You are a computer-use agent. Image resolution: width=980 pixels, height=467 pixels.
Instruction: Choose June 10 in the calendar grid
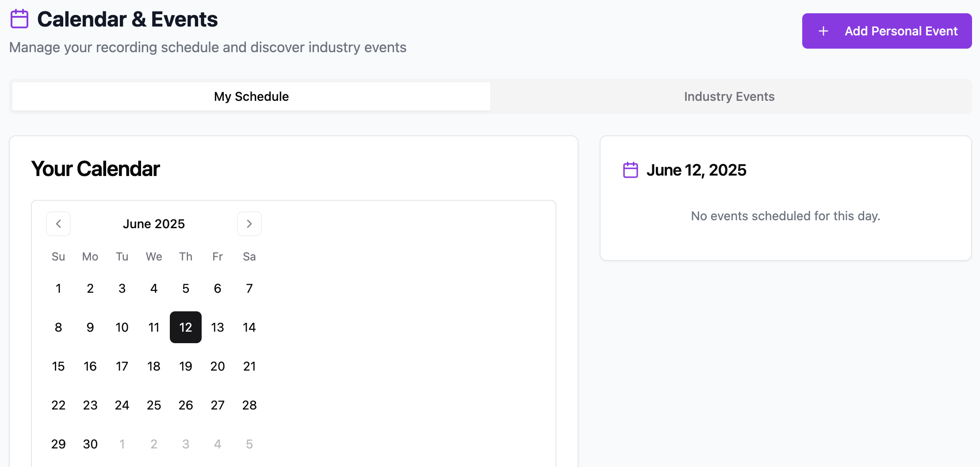pyautogui.click(x=122, y=327)
